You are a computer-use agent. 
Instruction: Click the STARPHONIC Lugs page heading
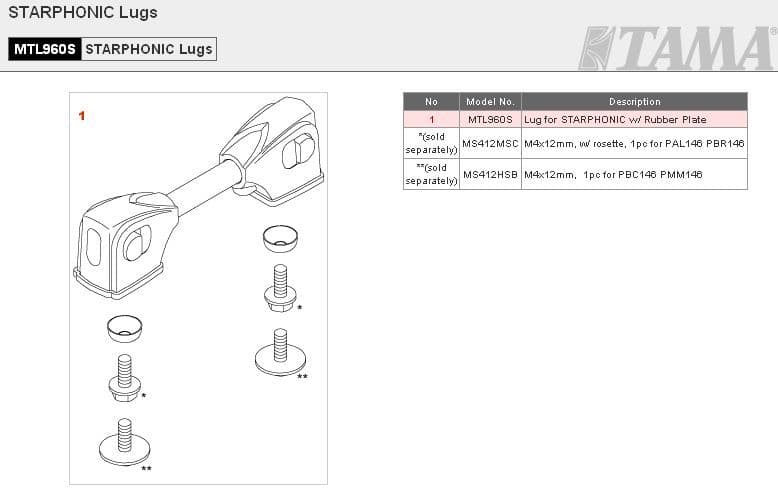[83, 12]
